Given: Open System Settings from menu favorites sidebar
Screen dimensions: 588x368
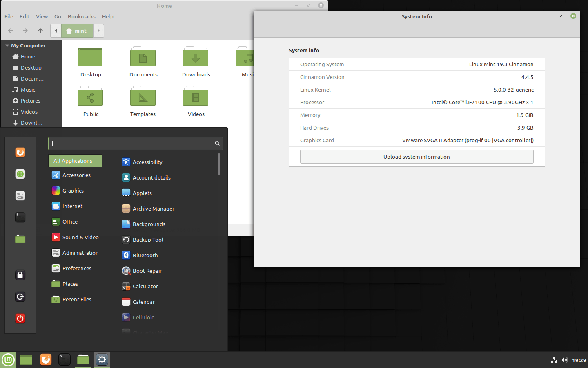Looking at the screenshot, I should click(x=20, y=195).
